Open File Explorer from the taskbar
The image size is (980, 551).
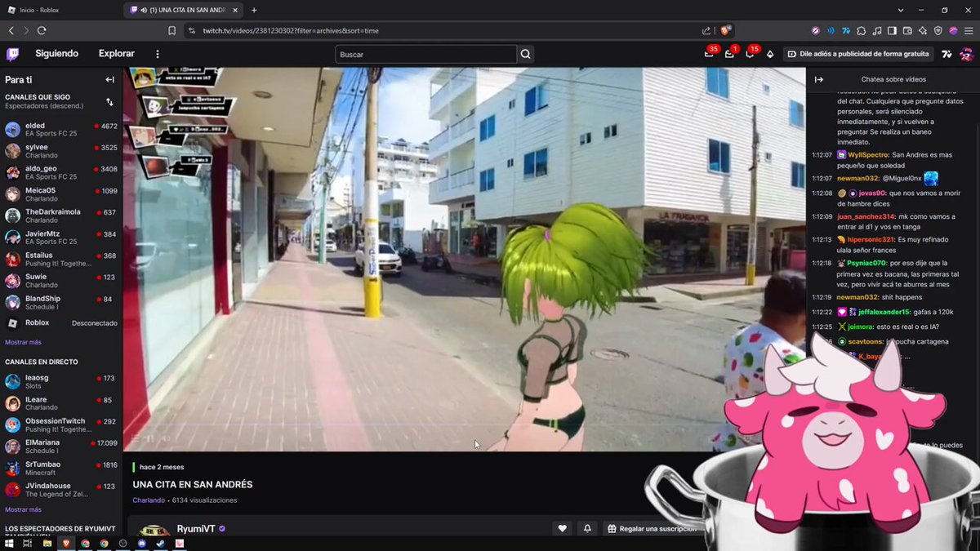coord(47,543)
